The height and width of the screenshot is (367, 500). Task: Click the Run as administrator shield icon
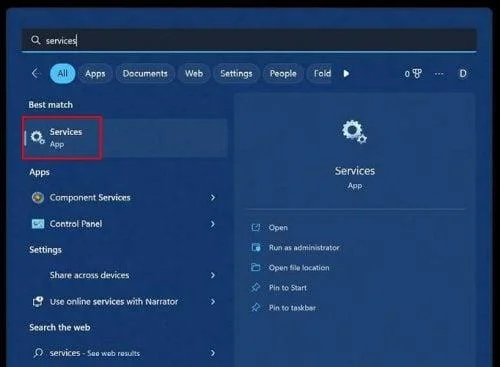coord(256,248)
